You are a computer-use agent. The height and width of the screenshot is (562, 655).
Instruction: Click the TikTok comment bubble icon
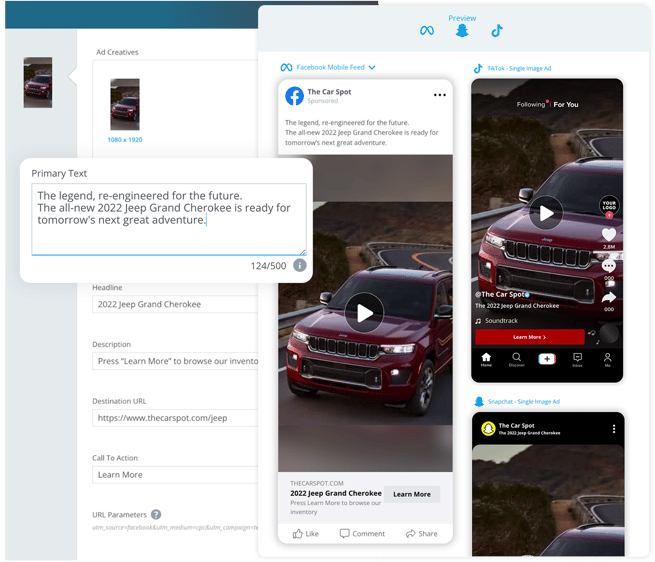(x=609, y=266)
